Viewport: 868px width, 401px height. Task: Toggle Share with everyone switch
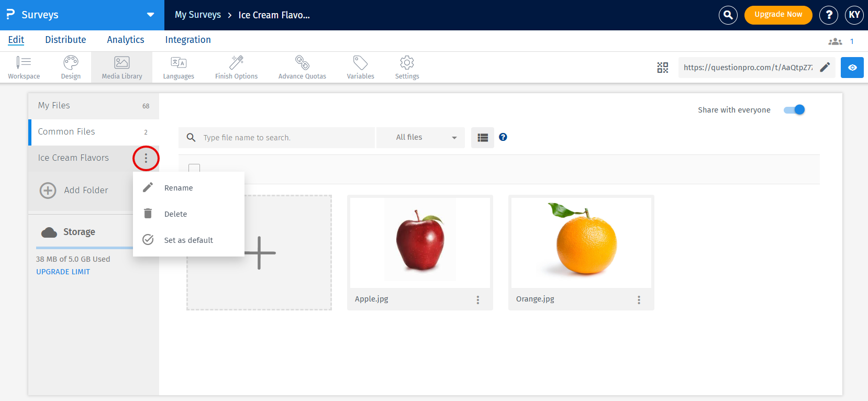(x=794, y=110)
